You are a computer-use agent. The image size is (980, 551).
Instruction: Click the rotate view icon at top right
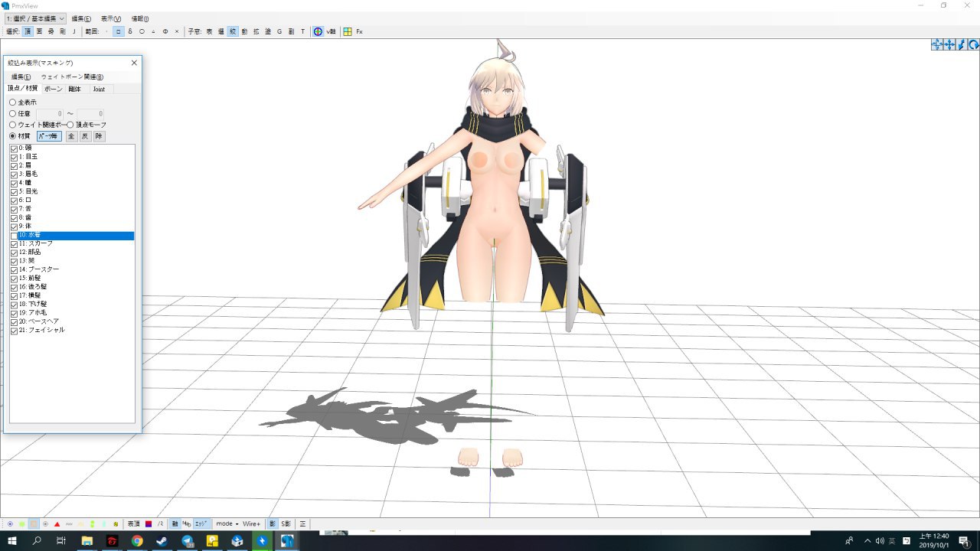coord(973,45)
